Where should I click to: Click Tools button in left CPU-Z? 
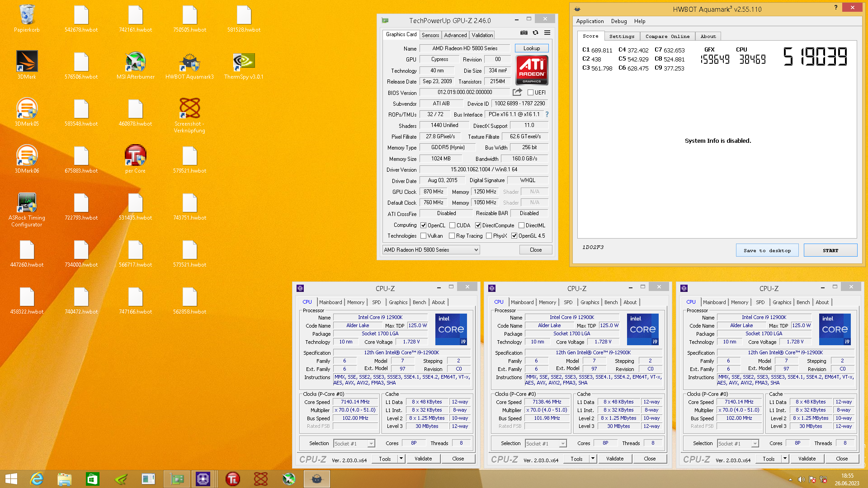click(385, 459)
